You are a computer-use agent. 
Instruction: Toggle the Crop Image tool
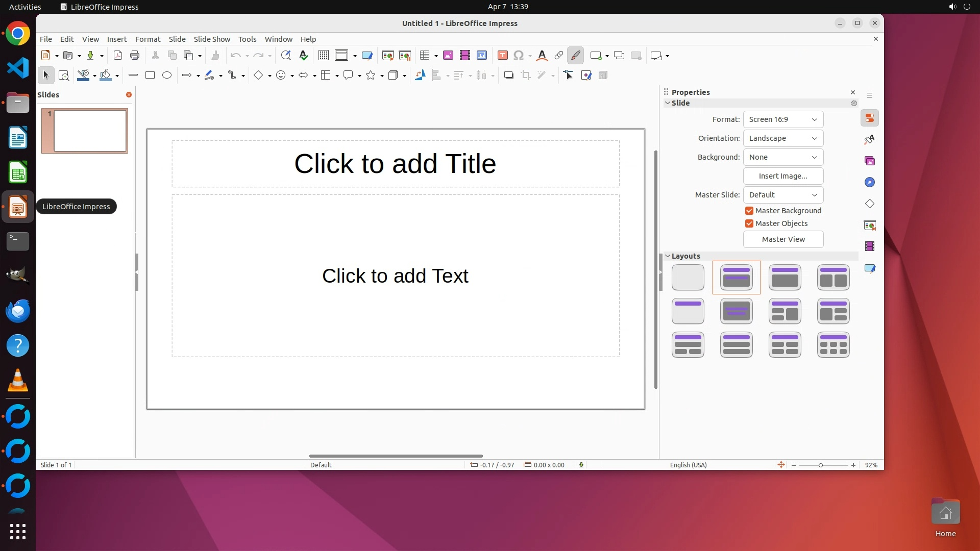(526, 76)
